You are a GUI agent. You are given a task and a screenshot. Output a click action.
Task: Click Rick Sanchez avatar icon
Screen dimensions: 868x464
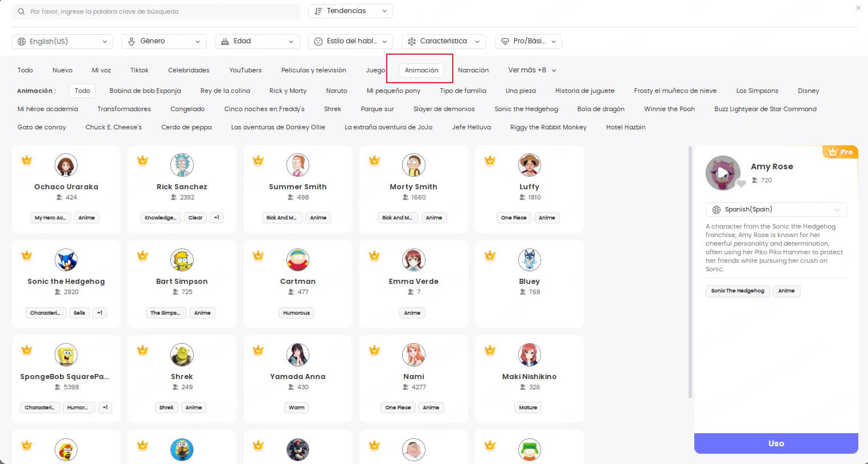point(182,165)
